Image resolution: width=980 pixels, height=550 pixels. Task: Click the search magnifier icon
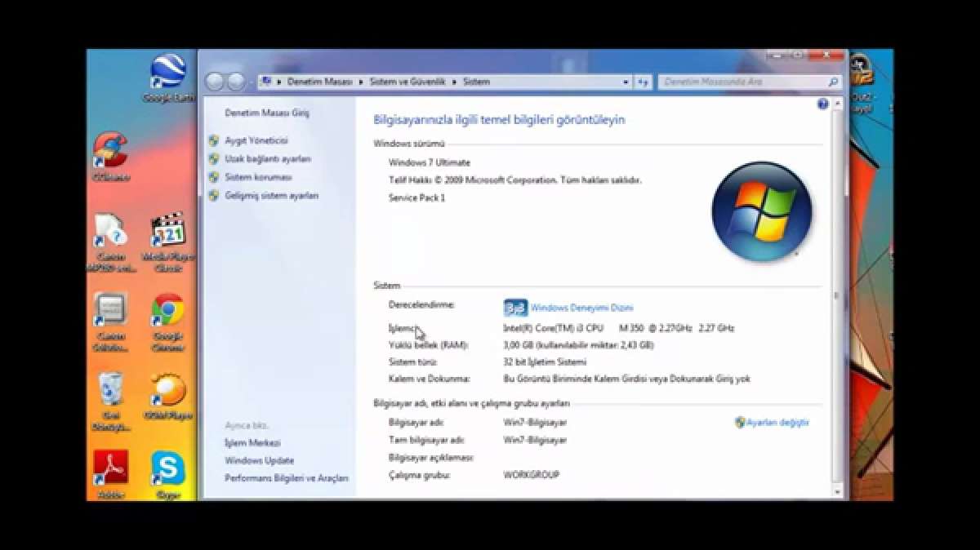[833, 82]
